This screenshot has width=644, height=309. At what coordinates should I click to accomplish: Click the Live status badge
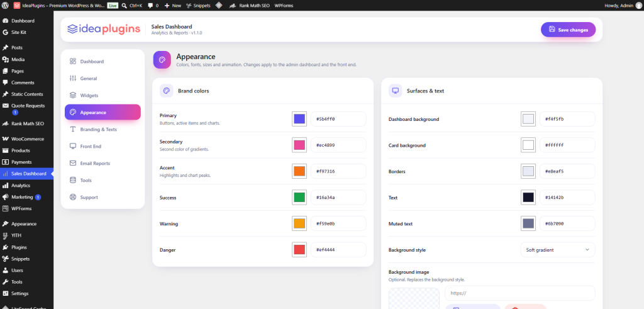(113, 6)
